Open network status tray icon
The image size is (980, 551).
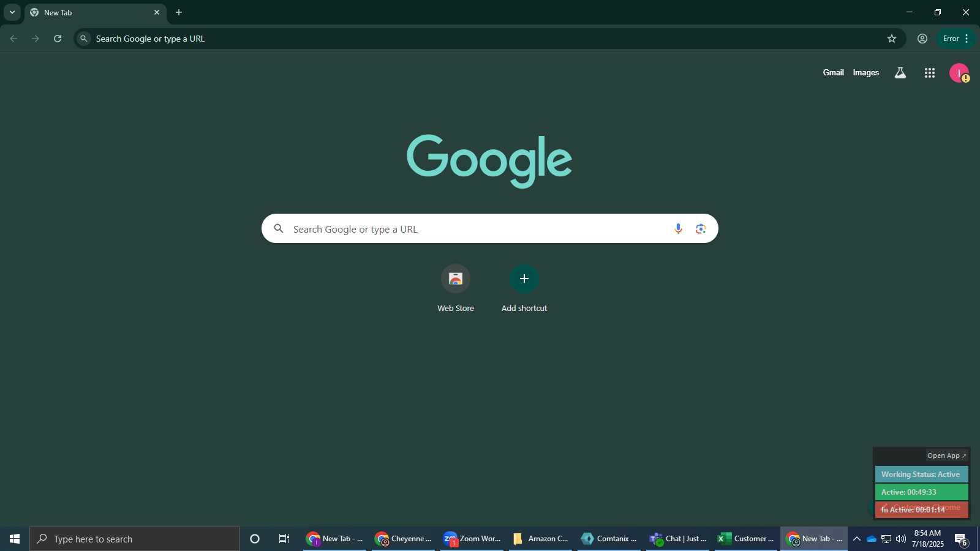[886, 539]
